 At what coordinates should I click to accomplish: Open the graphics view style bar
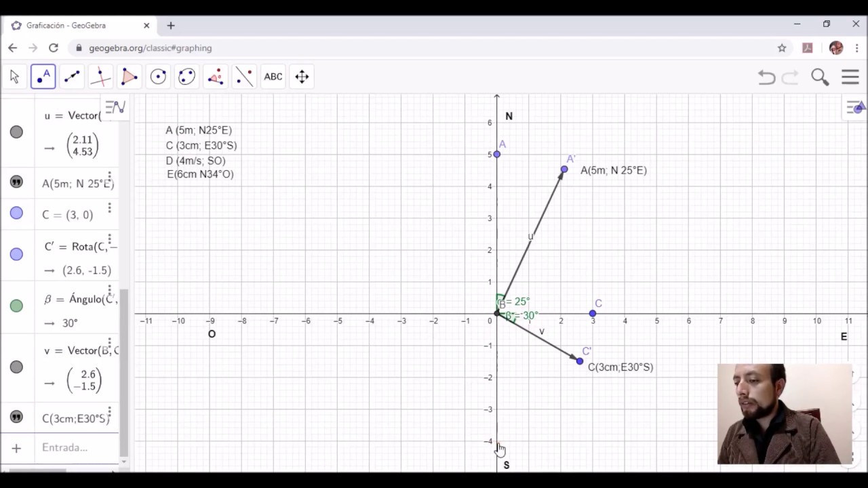click(x=855, y=107)
